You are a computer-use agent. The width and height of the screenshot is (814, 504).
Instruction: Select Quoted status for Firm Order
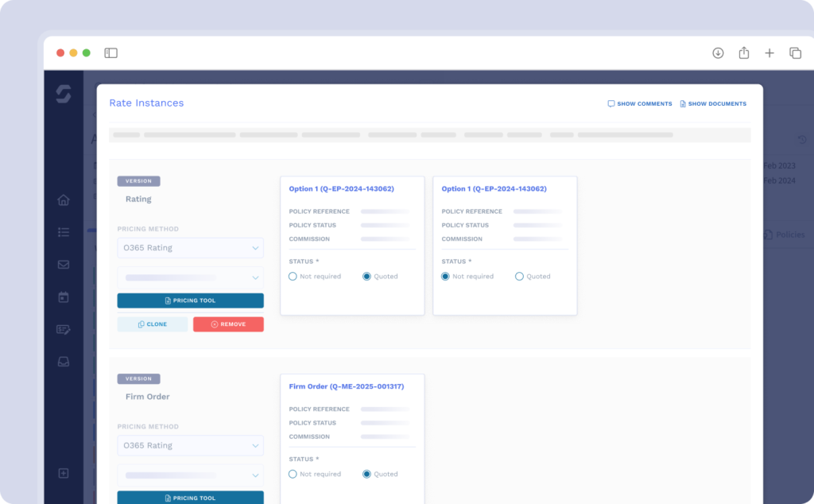(365, 474)
